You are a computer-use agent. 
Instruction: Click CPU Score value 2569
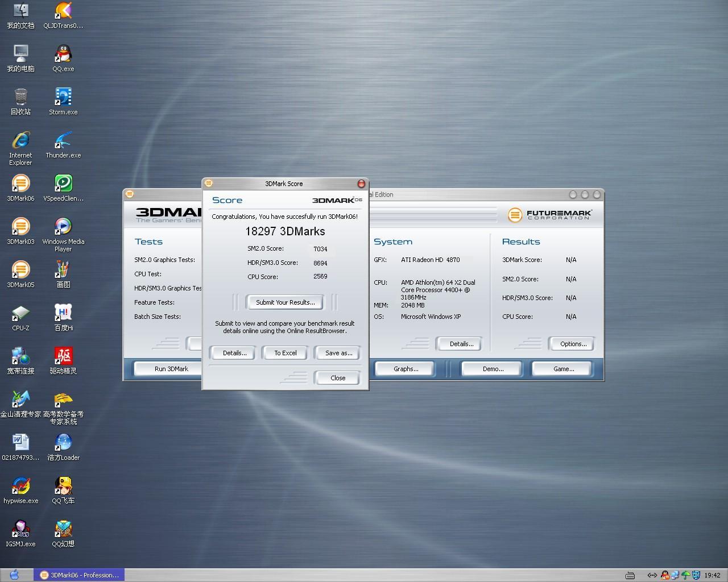[320, 276]
